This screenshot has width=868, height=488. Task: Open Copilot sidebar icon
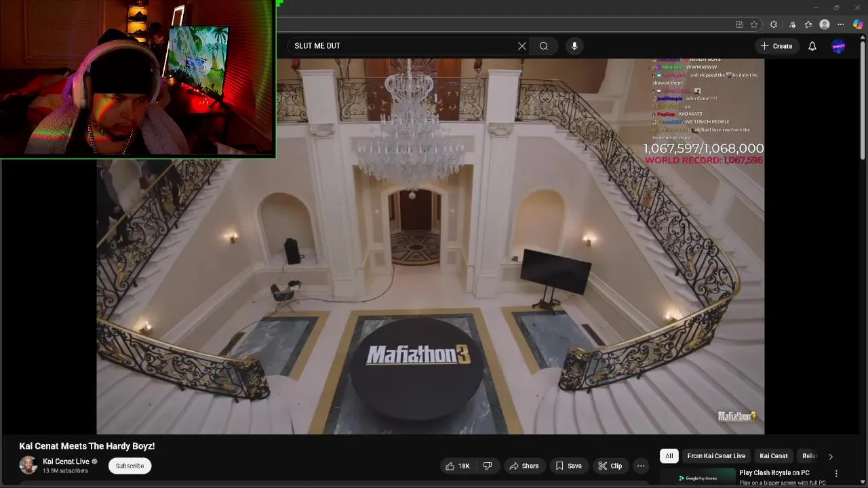[x=858, y=24]
